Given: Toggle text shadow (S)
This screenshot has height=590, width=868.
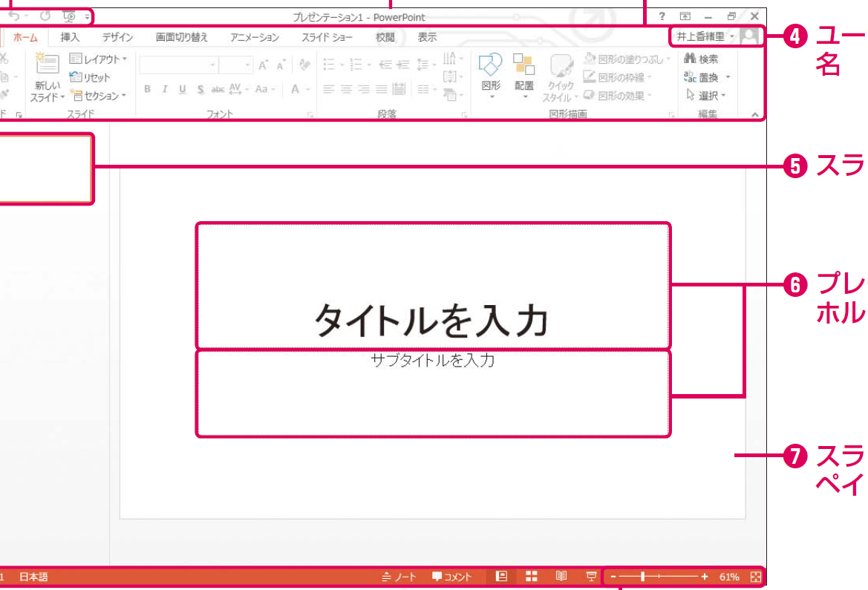Looking at the screenshot, I should [x=200, y=89].
